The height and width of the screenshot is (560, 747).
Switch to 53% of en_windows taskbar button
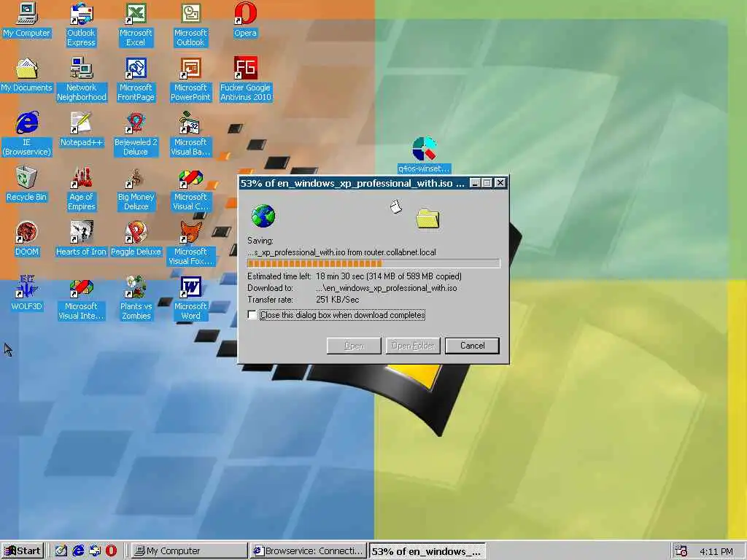pos(427,551)
